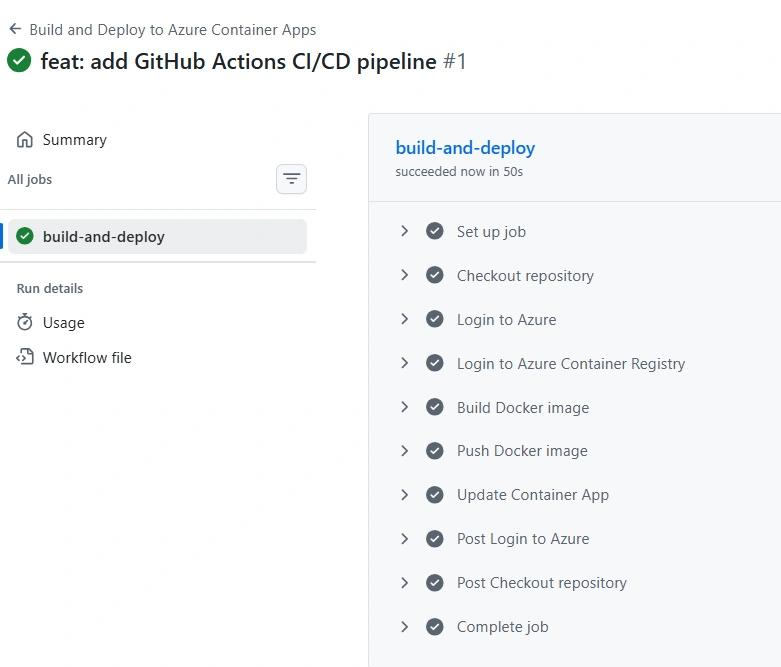Click 'Login to Azure Container Registry' step label
Viewport: 781px width, 667px height.
click(571, 364)
